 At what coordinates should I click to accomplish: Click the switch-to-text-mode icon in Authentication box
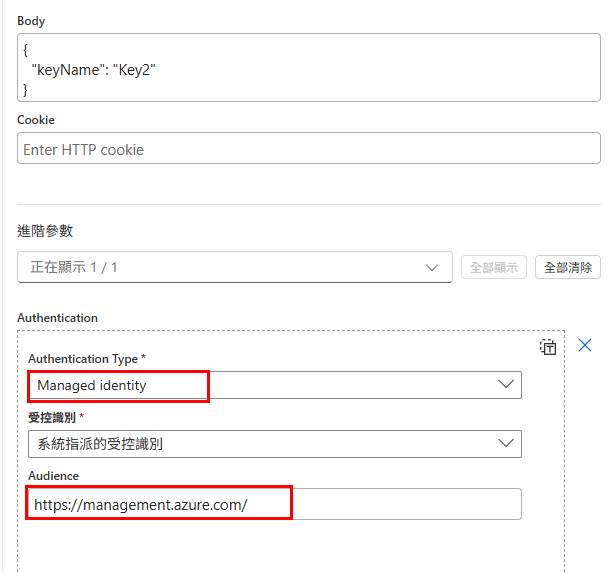coord(548,347)
